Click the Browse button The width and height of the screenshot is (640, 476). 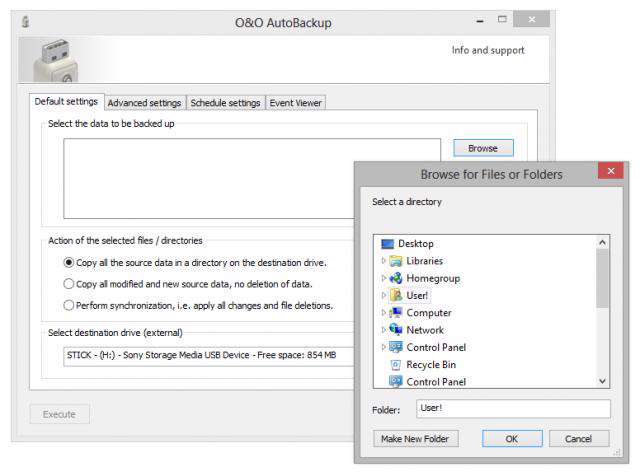tap(483, 148)
